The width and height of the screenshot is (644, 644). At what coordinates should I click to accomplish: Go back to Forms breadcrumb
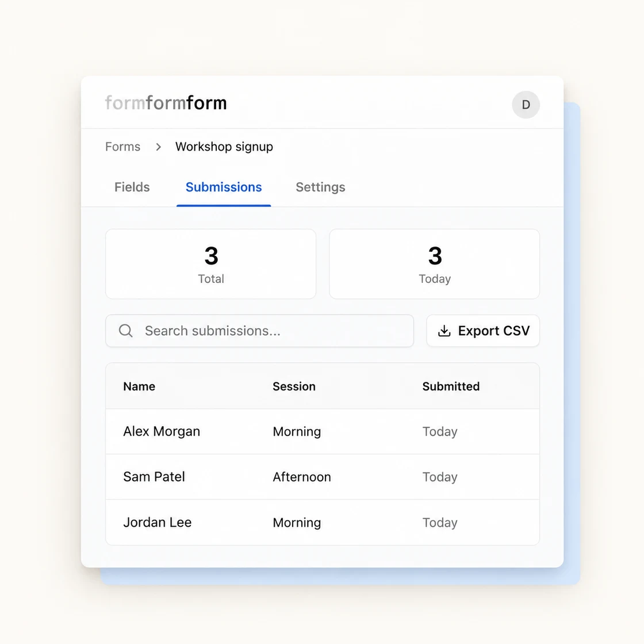(x=123, y=147)
